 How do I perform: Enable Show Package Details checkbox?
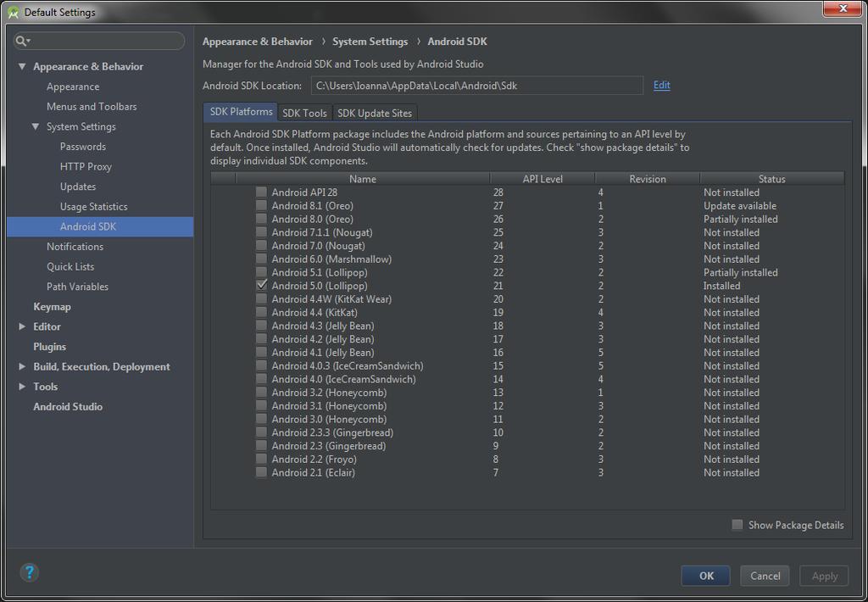click(x=737, y=525)
